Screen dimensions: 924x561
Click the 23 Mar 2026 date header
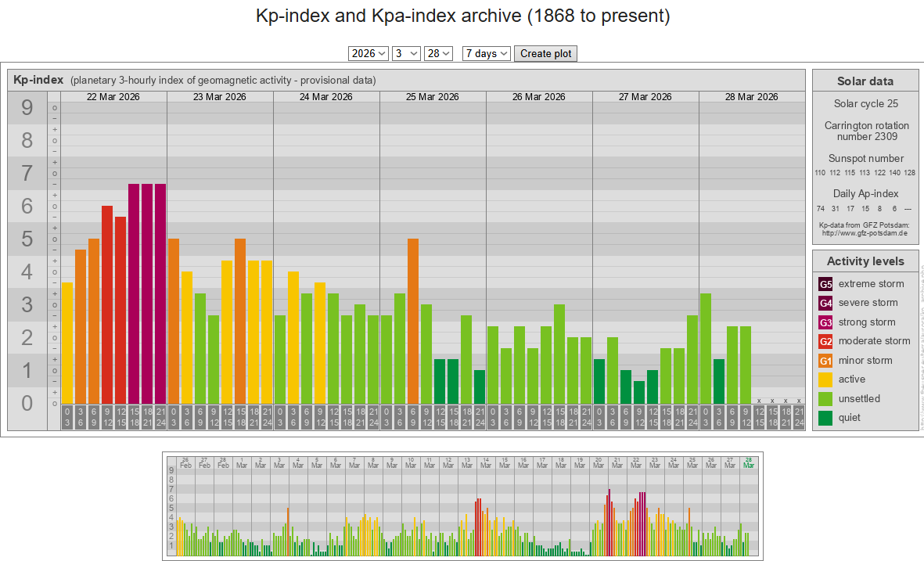[x=220, y=97]
